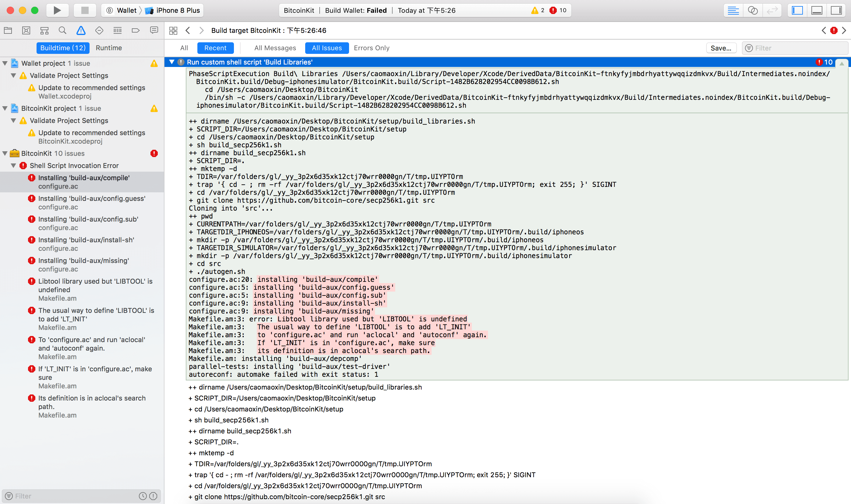This screenshot has height=504, width=851.
Task: Open the Debug navigator icon
Action: pos(118,30)
